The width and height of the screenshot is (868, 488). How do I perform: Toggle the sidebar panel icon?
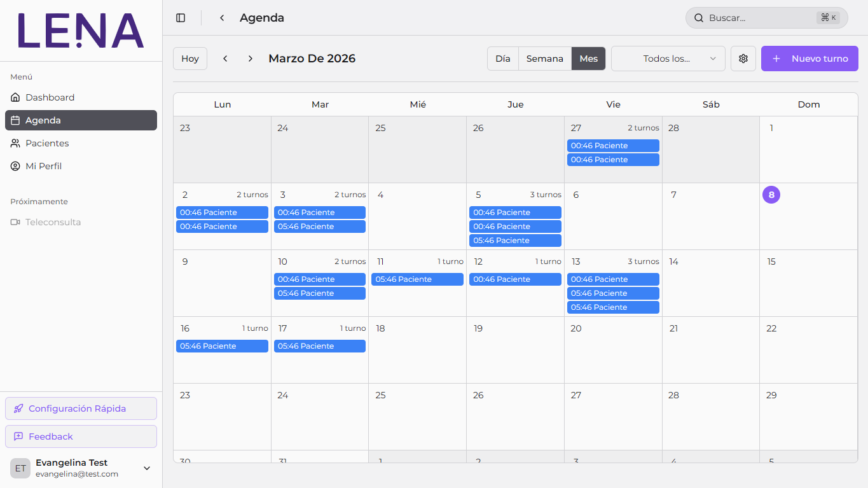pyautogui.click(x=181, y=18)
